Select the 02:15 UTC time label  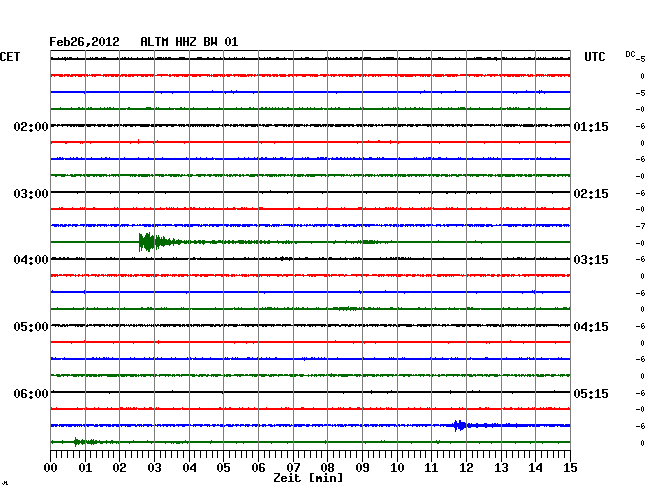tap(591, 194)
